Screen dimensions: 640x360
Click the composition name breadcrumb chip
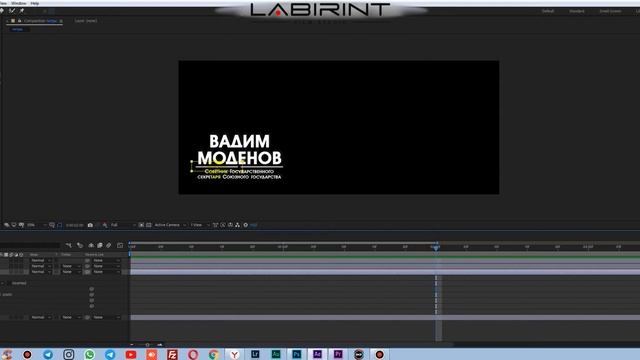click(18, 29)
